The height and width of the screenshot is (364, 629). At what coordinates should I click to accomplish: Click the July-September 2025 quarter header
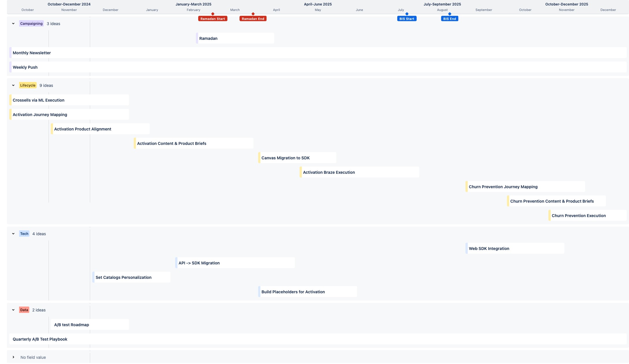[x=442, y=4]
